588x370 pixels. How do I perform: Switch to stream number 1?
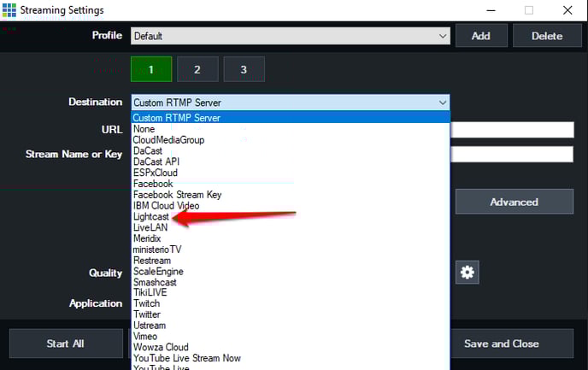(x=151, y=69)
